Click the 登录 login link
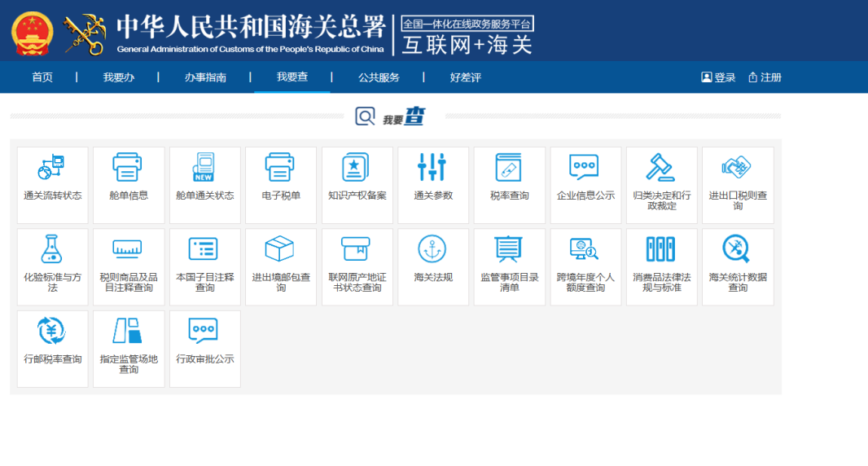The width and height of the screenshot is (868, 466). point(718,77)
